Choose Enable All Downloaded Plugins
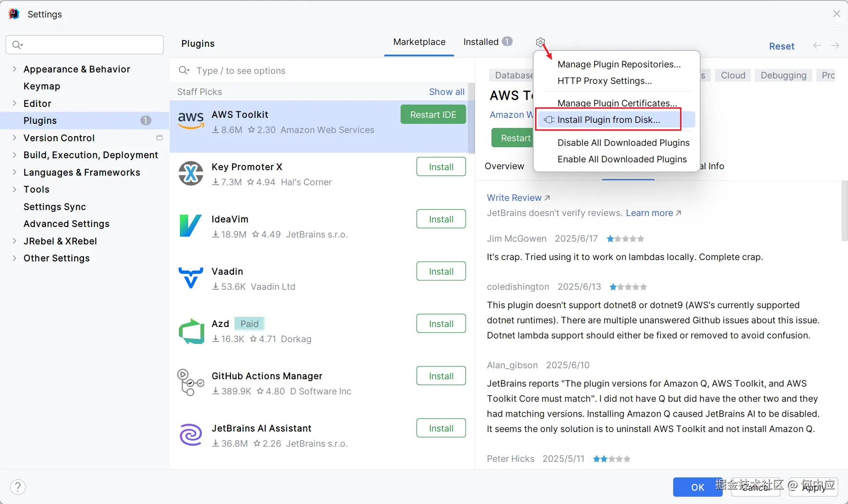 622,159
